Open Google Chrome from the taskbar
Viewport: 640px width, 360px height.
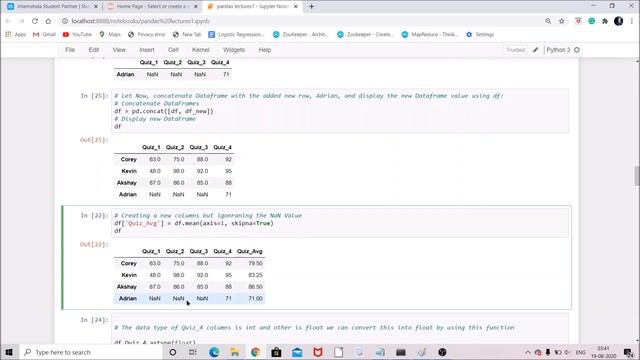pos(256,352)
